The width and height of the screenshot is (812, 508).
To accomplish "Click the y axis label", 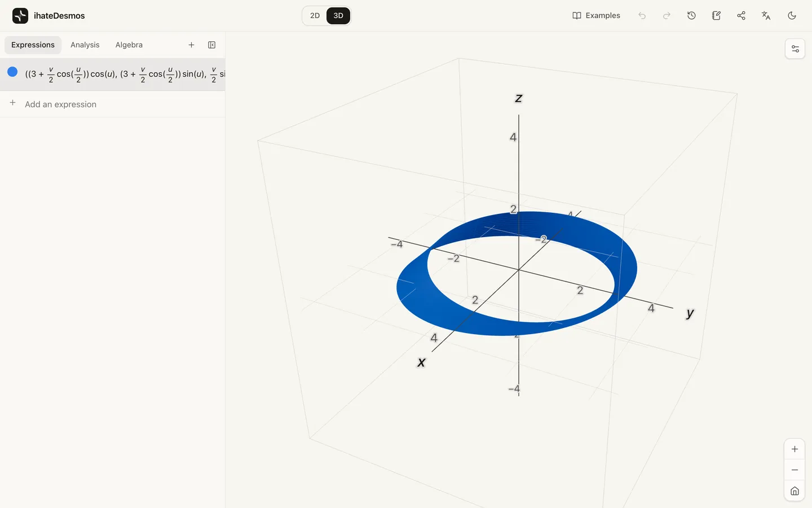I will [x=690, y=313].
